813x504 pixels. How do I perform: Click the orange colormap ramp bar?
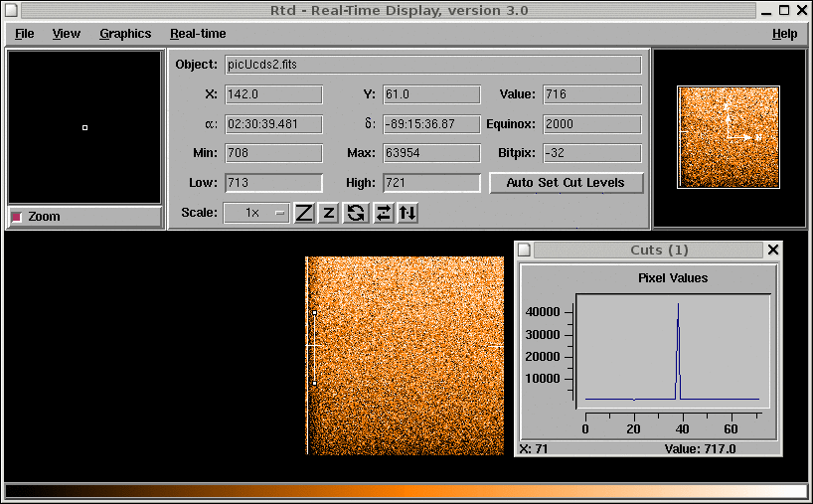click(x=406, y=491)
